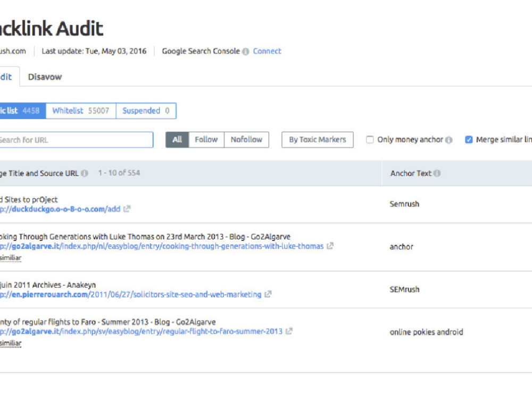Select the All links filter
Viewport: 532px width, 399px height.
pyautogui.click(x=177, y=139)
